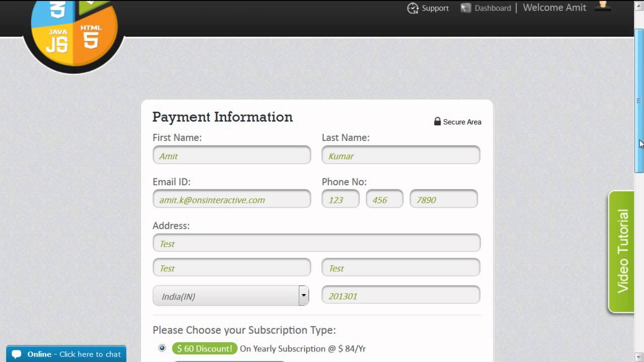
Task: Click the Payment Information heading
Action: tap(222, 117)
